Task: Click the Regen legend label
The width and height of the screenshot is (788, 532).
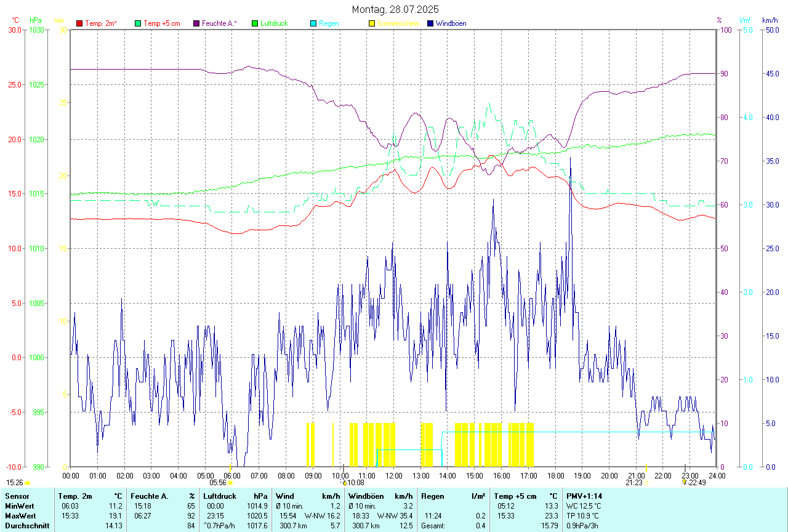Action: [328, 23]
